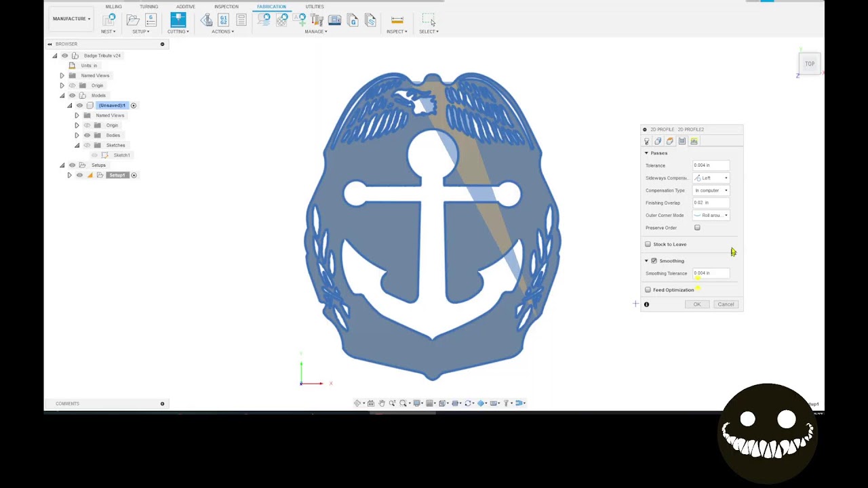Collapse the Smoothing section triangle
Viewport: 868px width, 488px height.
[646, 261]
